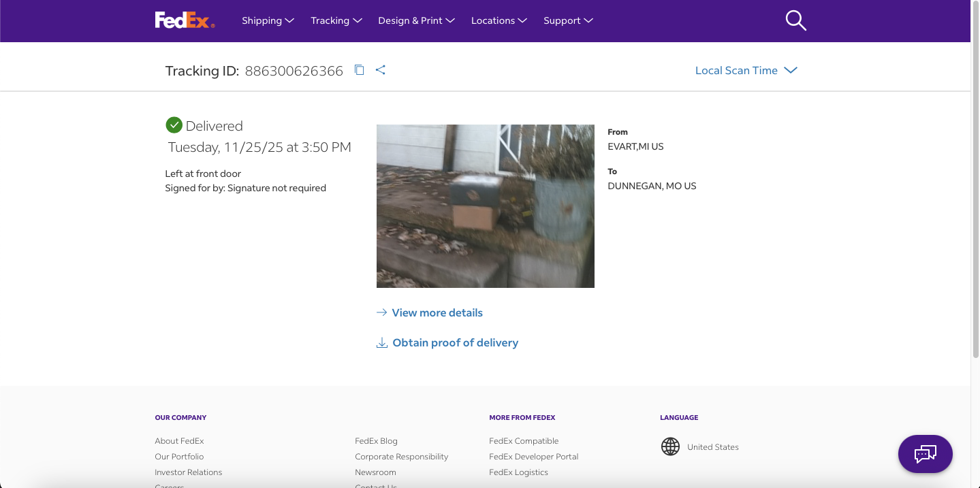Click the download icon beside proof of delivery

[382, 343]
